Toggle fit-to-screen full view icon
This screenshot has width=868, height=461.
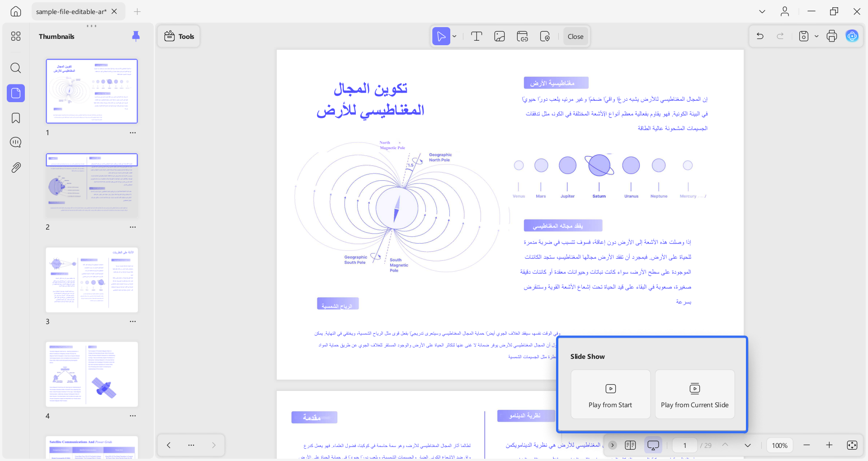pyautogui.click(x=852, y=445)
